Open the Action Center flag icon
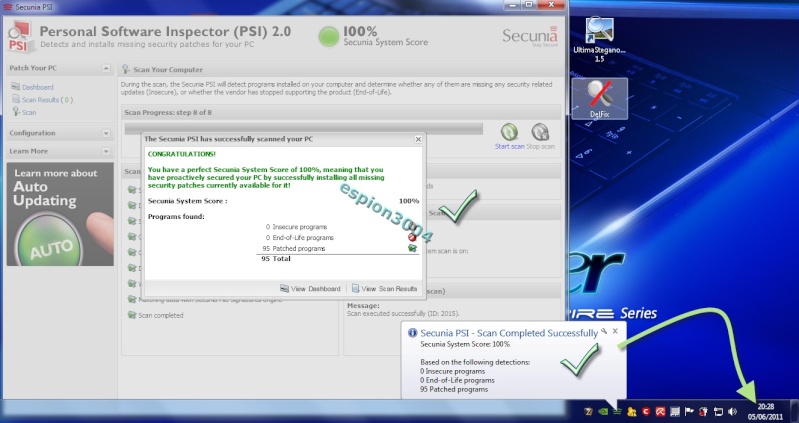Image resolution: width=799 pixels, height=423 pixels. point(689,411)
